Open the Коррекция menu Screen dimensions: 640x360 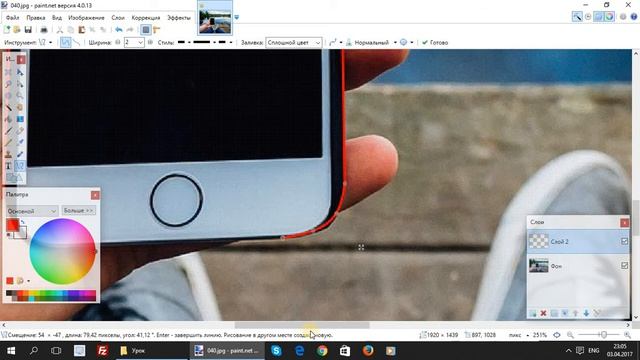pyautogui.click(x=146, y=18)
